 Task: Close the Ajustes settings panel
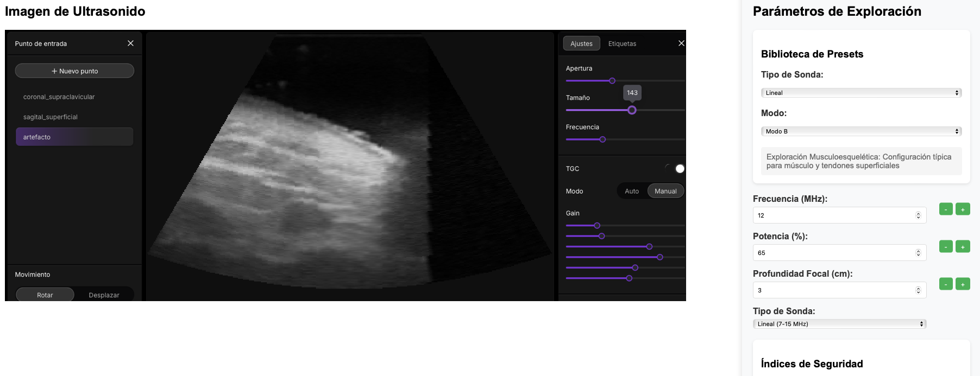coord(681,43)
